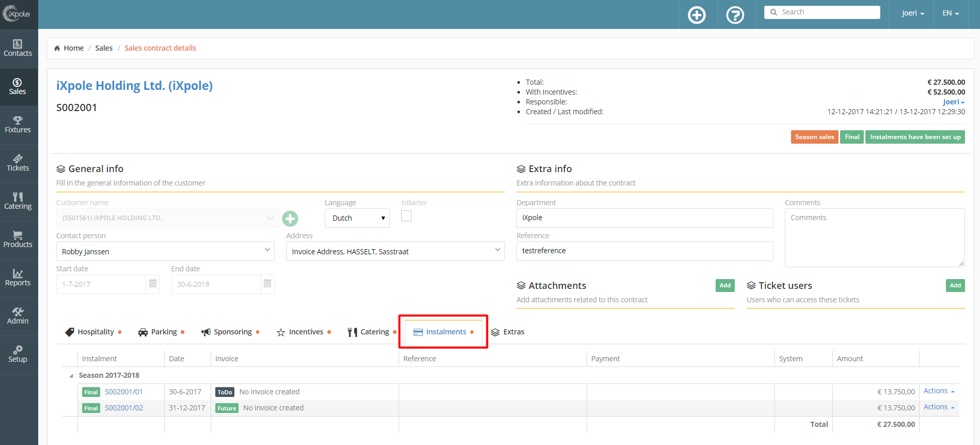Click the Season sales label button
The height and width of the screenshot is (445, 980).
point(814,137)
